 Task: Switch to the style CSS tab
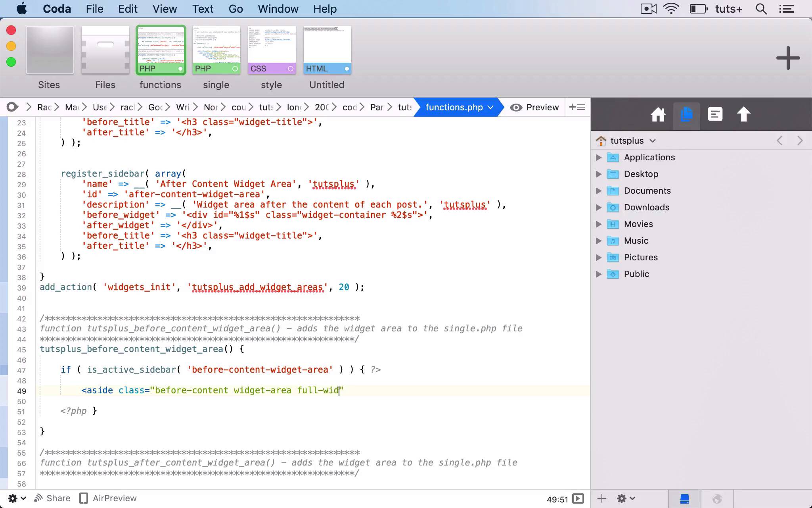coord(271,50)
